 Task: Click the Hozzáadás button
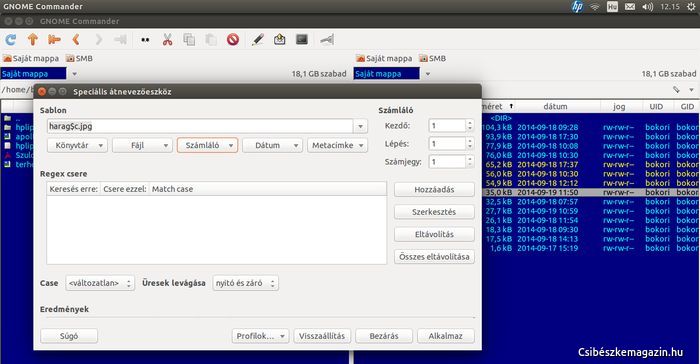click(x=434, y=190)
